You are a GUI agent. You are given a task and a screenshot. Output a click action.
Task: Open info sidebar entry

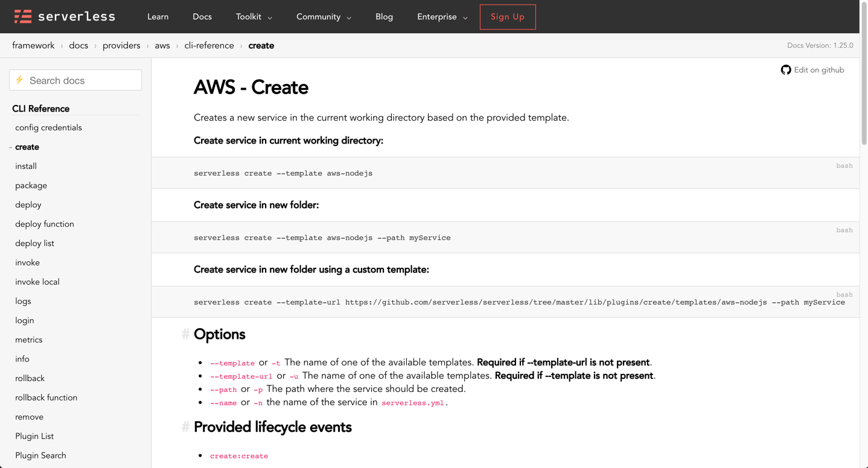22,359
